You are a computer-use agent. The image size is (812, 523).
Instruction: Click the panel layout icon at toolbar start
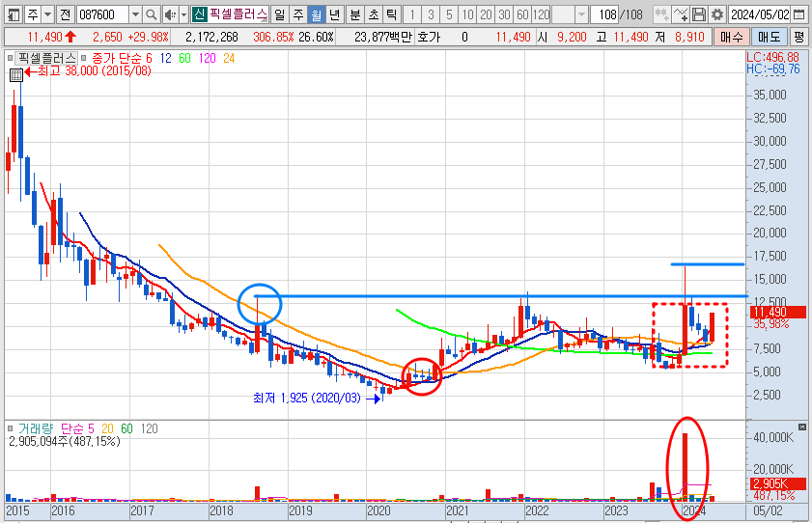[x=14, y=14]
